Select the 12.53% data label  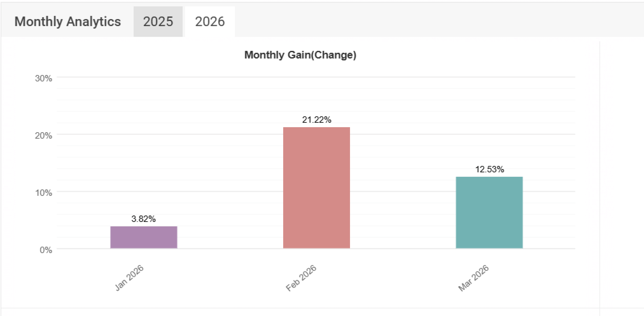pyautogui.click(x=489, y=169)
